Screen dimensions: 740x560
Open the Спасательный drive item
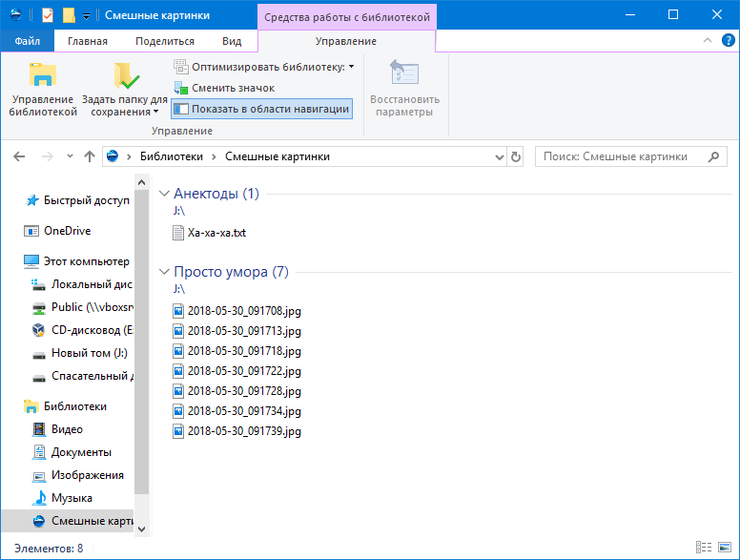tap(82, 376)
